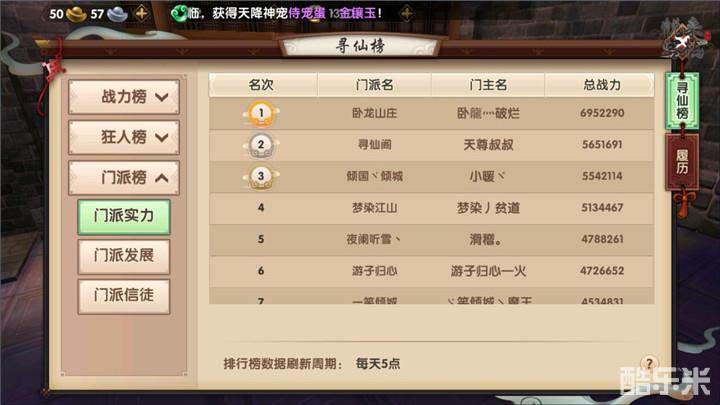Open help via the question mark icon

click(649, 364)
